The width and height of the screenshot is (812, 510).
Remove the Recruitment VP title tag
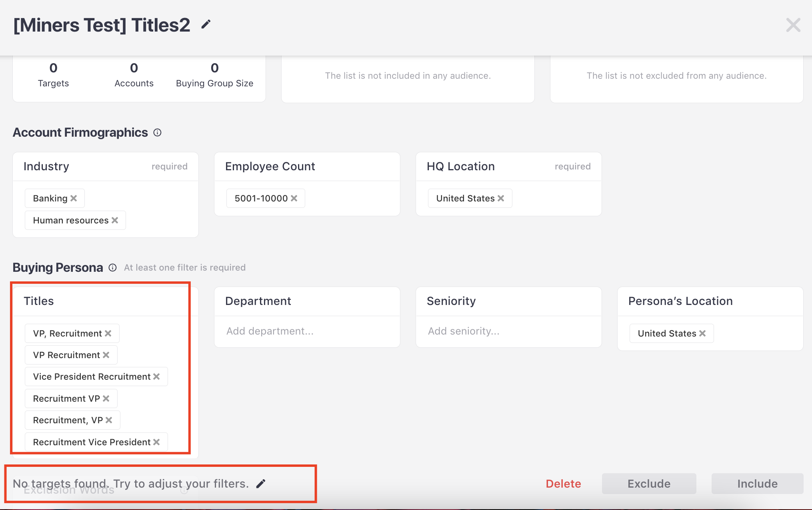(106, 398)
